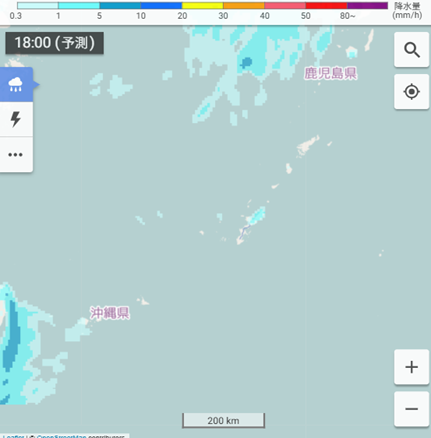Zoom out with the minus button
The height and width of the screenshot is (438, 431).
(x=411, y=409)
